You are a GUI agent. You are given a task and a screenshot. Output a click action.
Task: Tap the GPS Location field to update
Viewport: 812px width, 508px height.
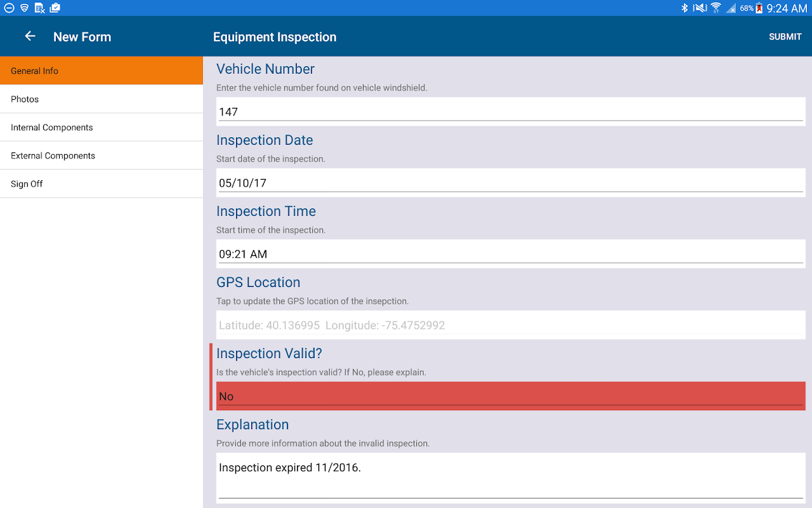[x=511, y=325]
